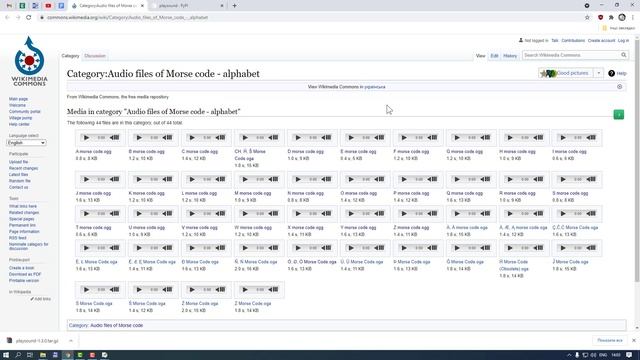Play the S morse code.ogg audio
Image resolution: width=640 pixels, height=360 pixels.
[x=563, y=179]
